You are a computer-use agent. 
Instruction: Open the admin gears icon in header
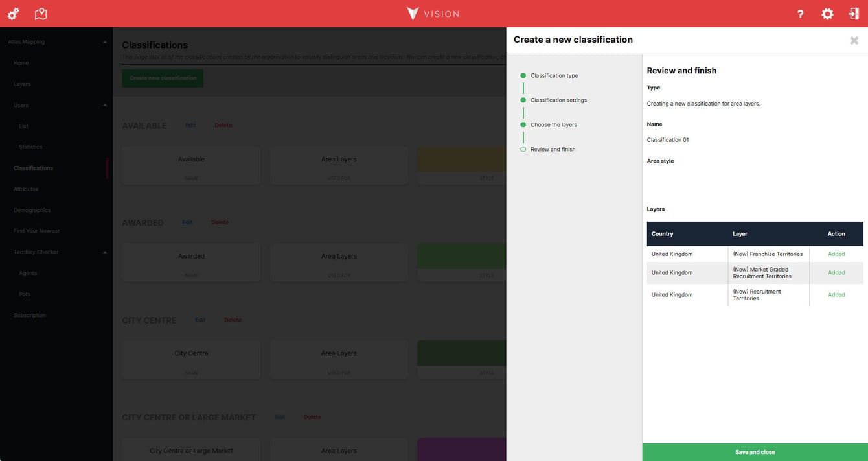[x=13, y=14]
